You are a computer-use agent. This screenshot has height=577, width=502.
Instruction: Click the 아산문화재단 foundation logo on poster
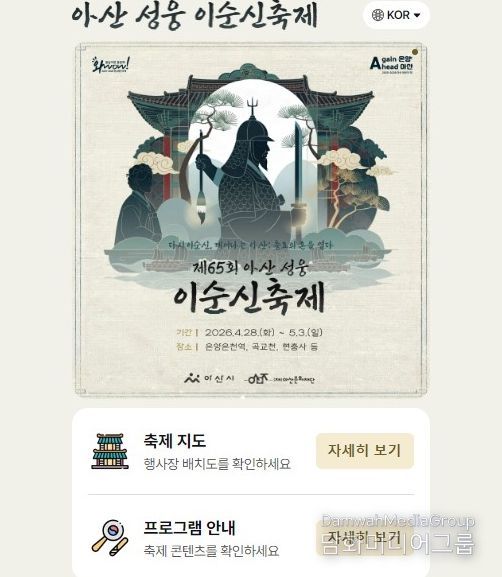(280, 379)
